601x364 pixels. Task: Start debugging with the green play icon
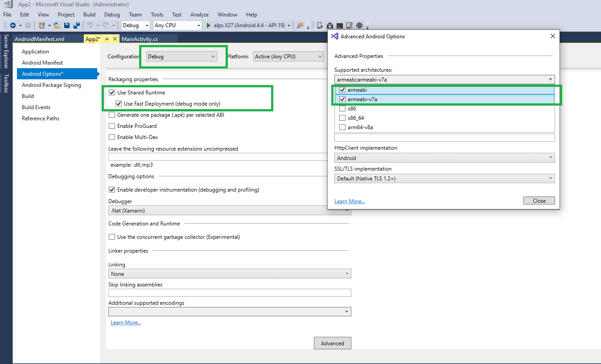click(x=209, y=25)
